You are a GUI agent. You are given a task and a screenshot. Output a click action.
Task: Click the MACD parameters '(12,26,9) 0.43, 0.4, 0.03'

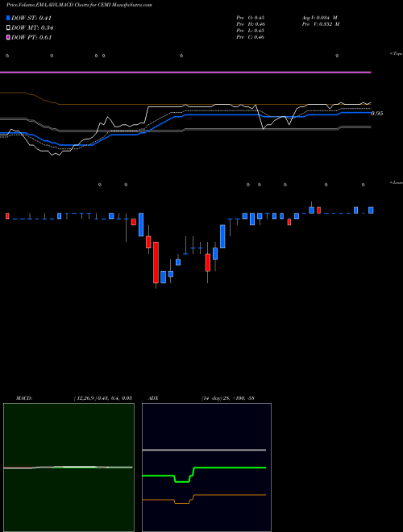pos(102,398)
